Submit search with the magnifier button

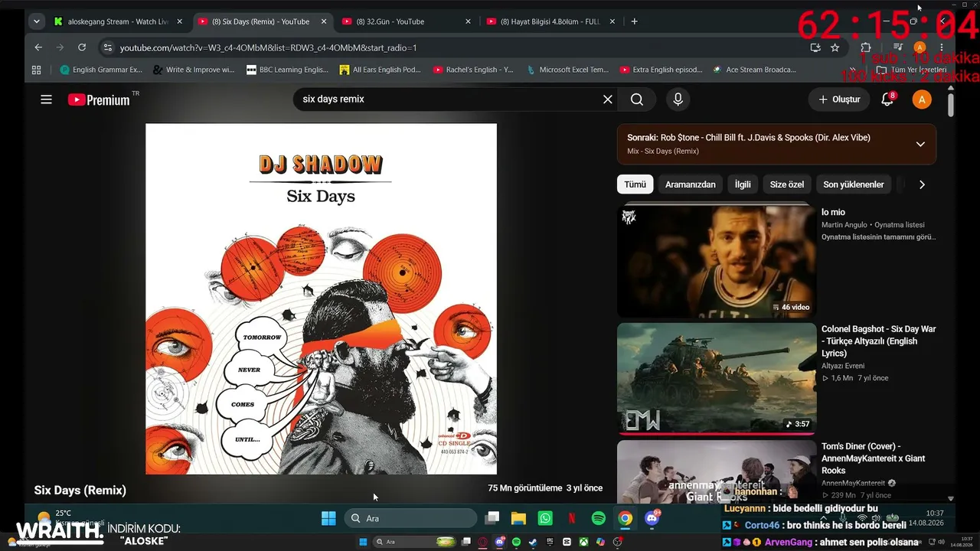tap(637, 99)
